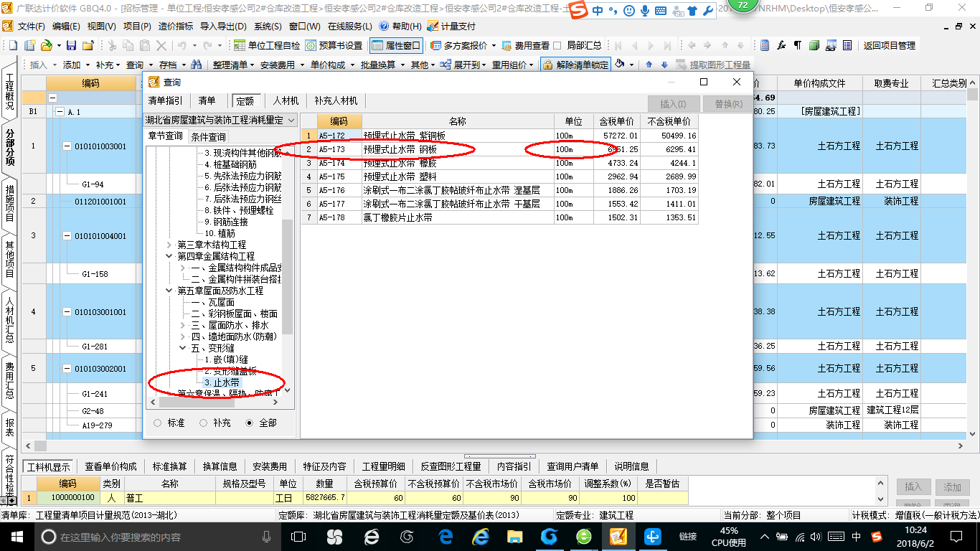Image resolution: width=980 pixels, height=551 pixels.
Task: Click the Sogou input method S icon
Action: pos(580,10)
